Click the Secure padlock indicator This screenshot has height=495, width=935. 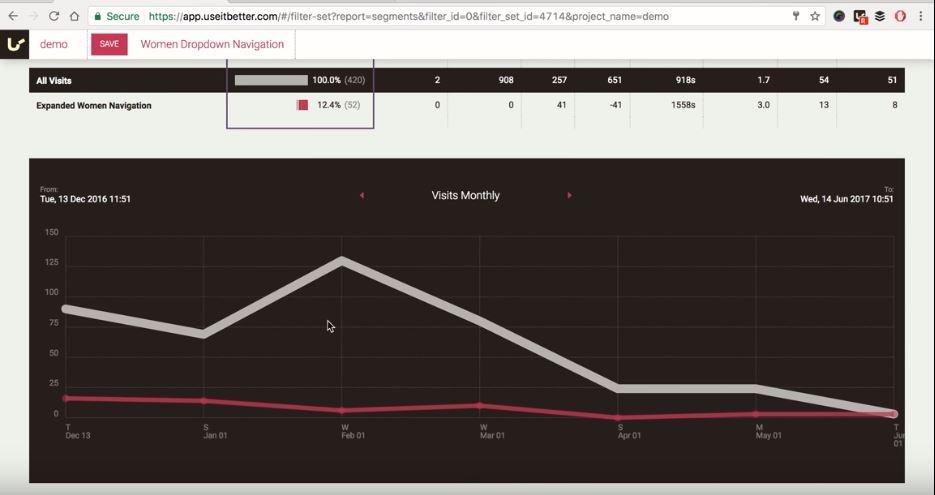(116, 17)
